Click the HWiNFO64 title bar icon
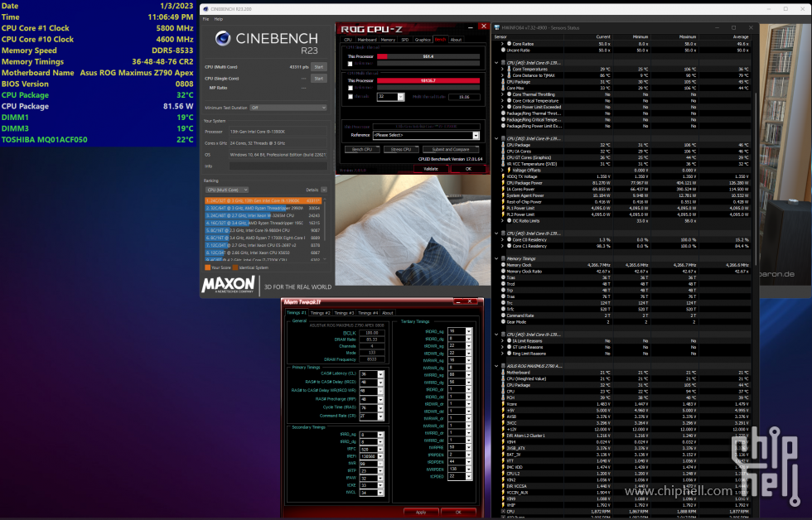Screen dimensions: 812x520 [497, 27]
